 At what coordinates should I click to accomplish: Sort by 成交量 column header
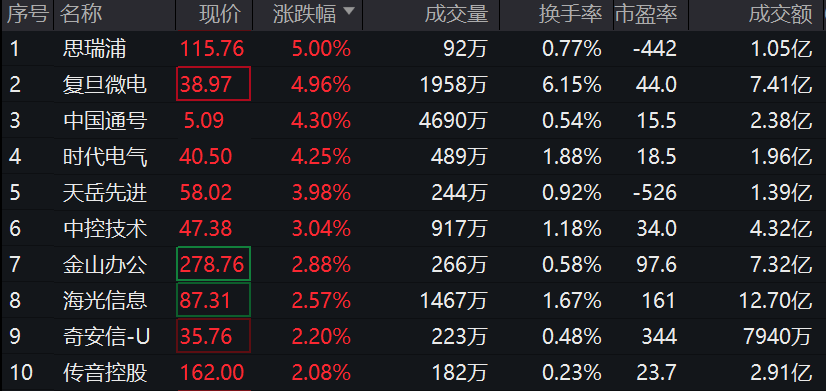(456, 15)
